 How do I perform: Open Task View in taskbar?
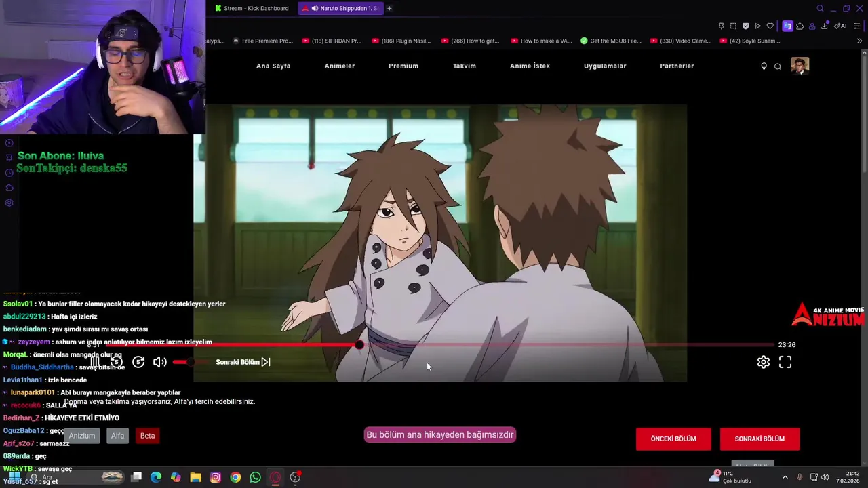(136, 477)
